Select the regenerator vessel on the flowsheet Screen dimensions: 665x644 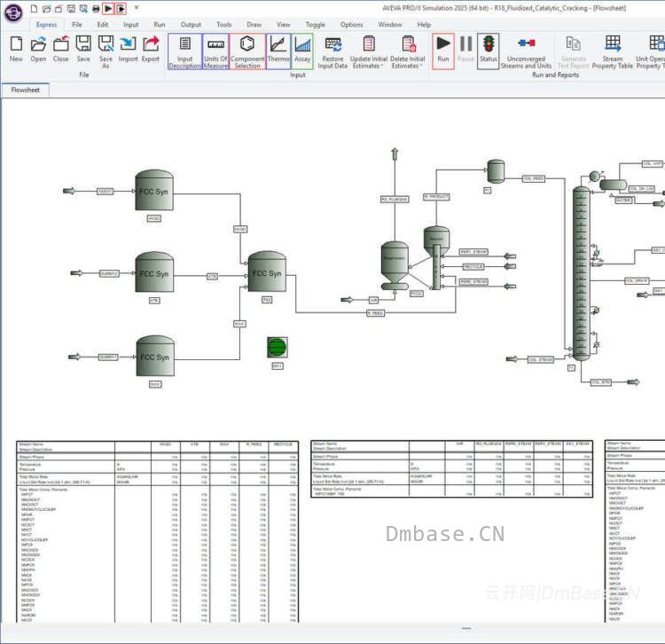395,265
